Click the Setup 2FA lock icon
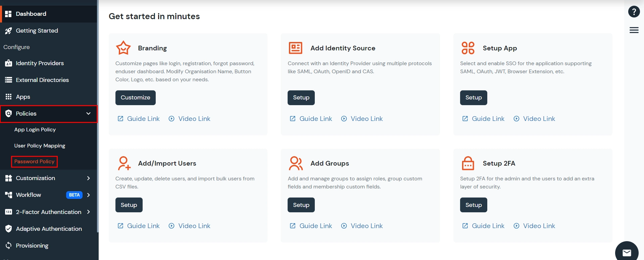 468,163
